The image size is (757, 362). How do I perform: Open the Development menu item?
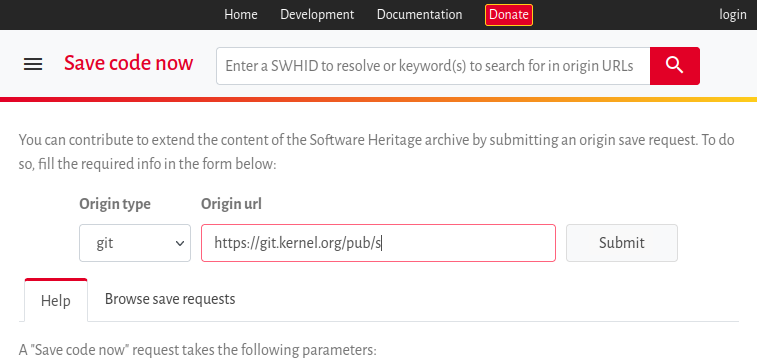317,14
